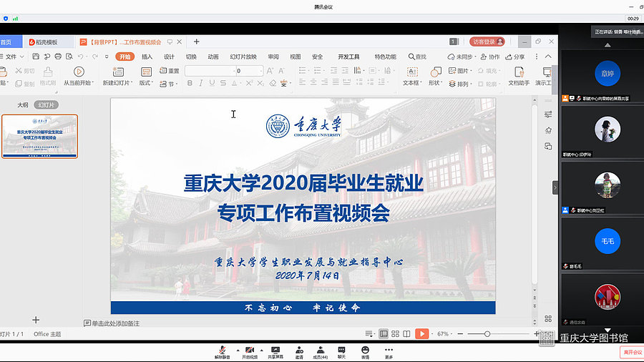Increase the font size with A+ icon

(270, 71)
